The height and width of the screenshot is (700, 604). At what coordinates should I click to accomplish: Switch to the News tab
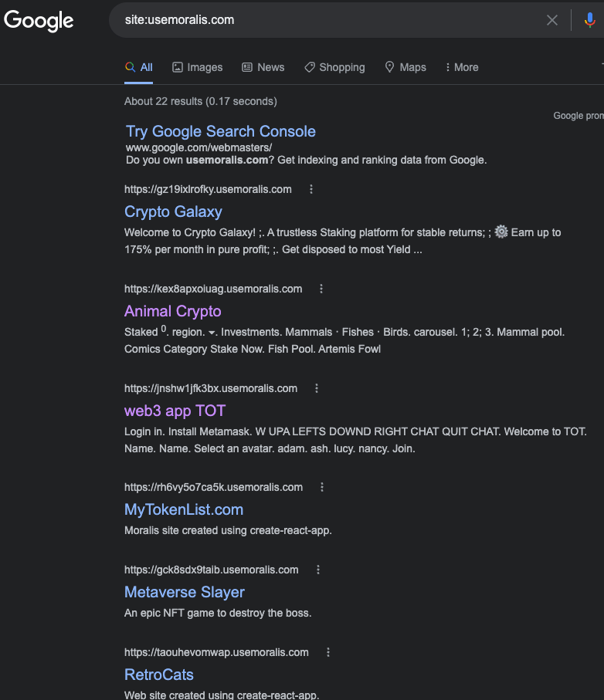coord(263,67)
